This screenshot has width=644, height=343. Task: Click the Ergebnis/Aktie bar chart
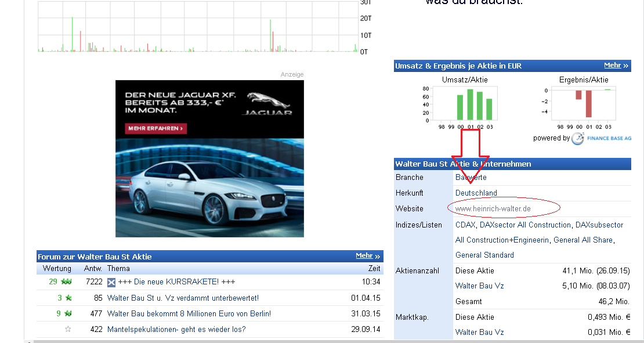[x=583, y=103]
